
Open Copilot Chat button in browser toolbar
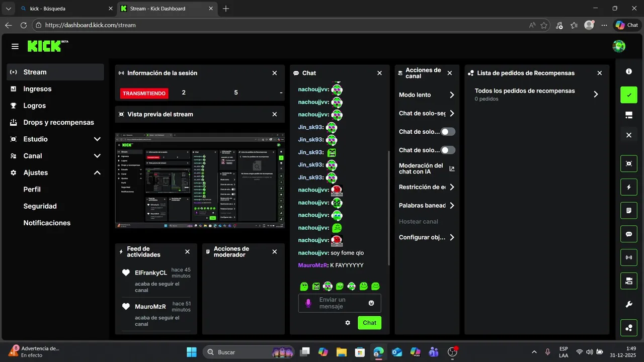coord(627,25)
